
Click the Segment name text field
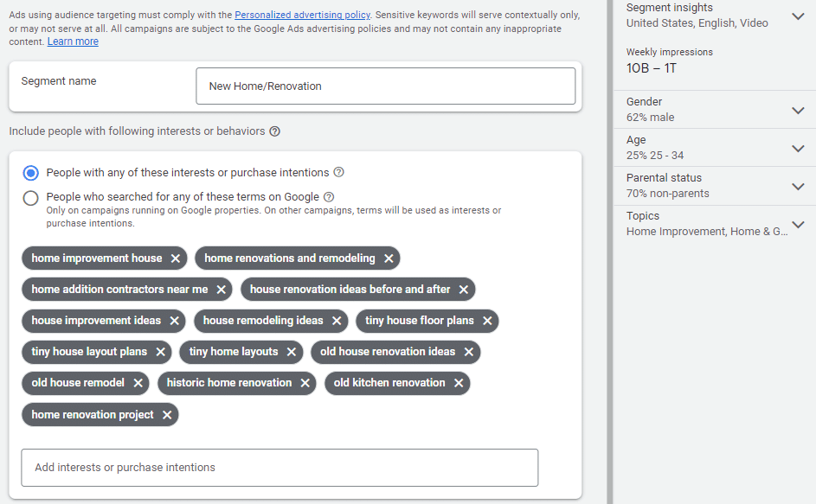[385, 86]
